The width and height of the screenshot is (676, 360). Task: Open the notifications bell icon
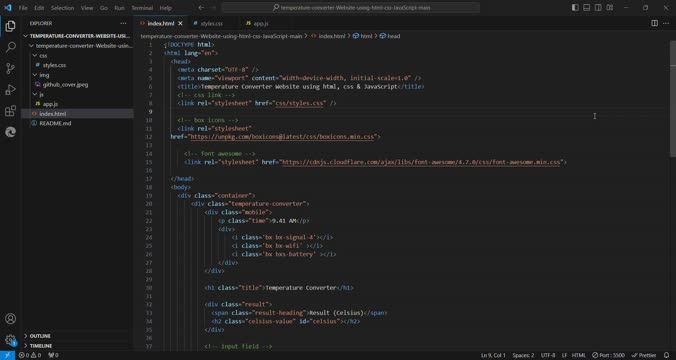pyautogui.click(x=666, y=355)
